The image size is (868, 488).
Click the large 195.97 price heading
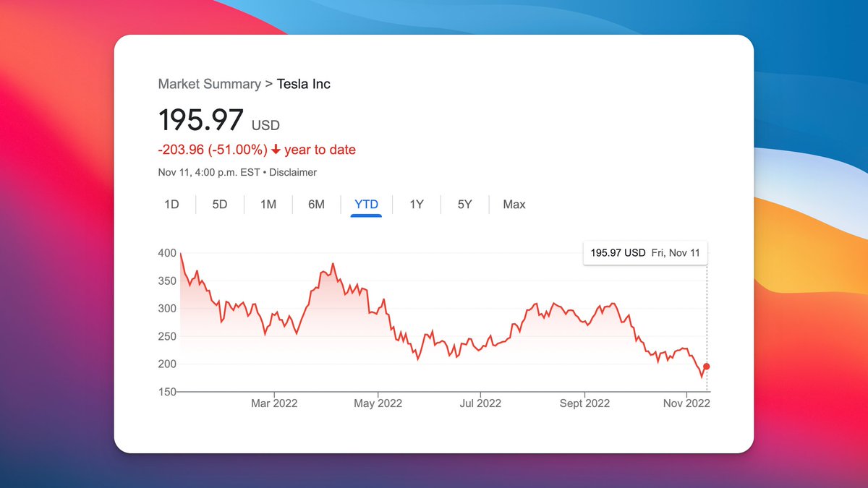[202, 119]
